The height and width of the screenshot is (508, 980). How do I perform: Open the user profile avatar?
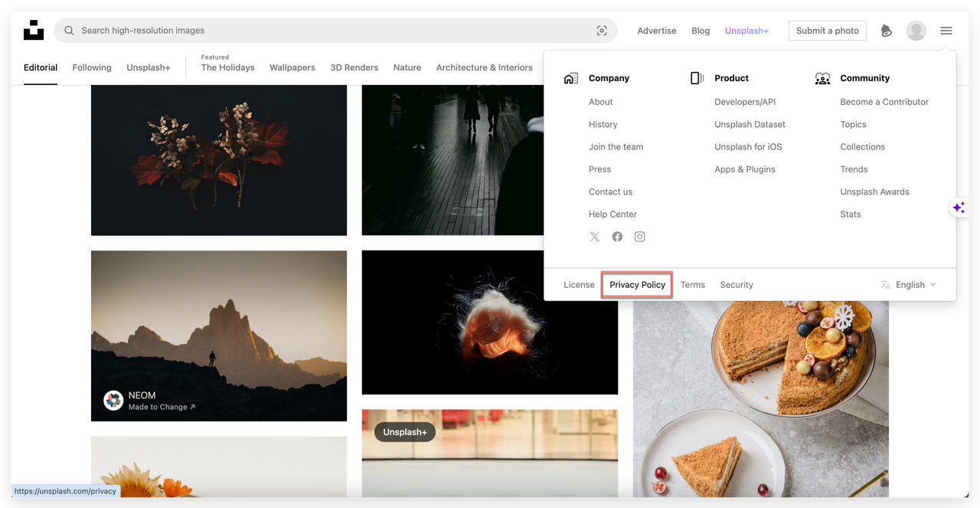(x=916, y=31)
